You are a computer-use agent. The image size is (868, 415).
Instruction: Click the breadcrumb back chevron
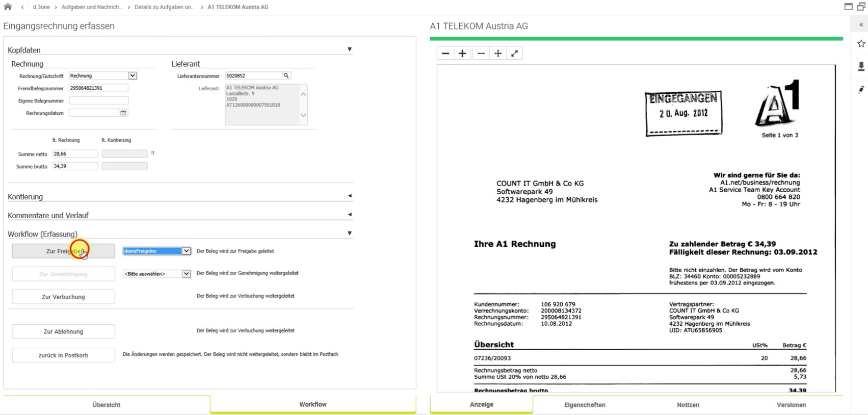(22, 7)
